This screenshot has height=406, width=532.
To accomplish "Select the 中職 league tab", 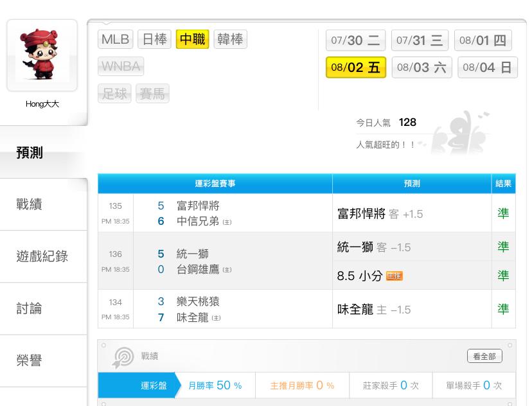I will click(x=192, y=39).
